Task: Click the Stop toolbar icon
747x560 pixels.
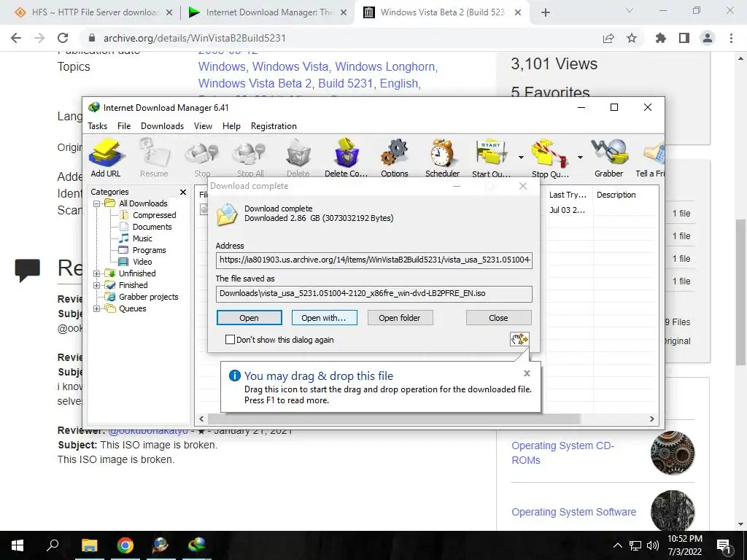Action: point(202,158)
